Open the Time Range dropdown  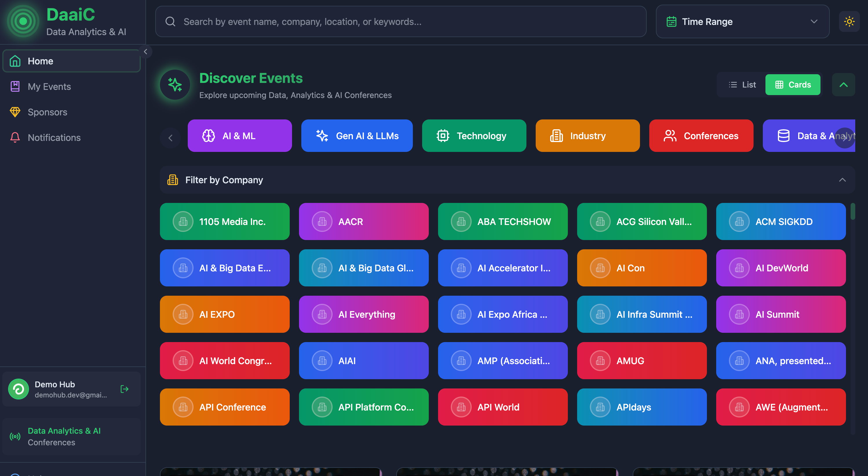pyautogui.click(x=742, y=21)
